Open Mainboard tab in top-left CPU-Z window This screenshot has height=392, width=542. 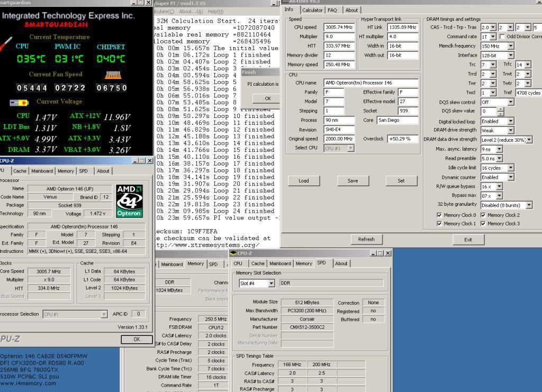pyautogui.click(x=42, y=171)
